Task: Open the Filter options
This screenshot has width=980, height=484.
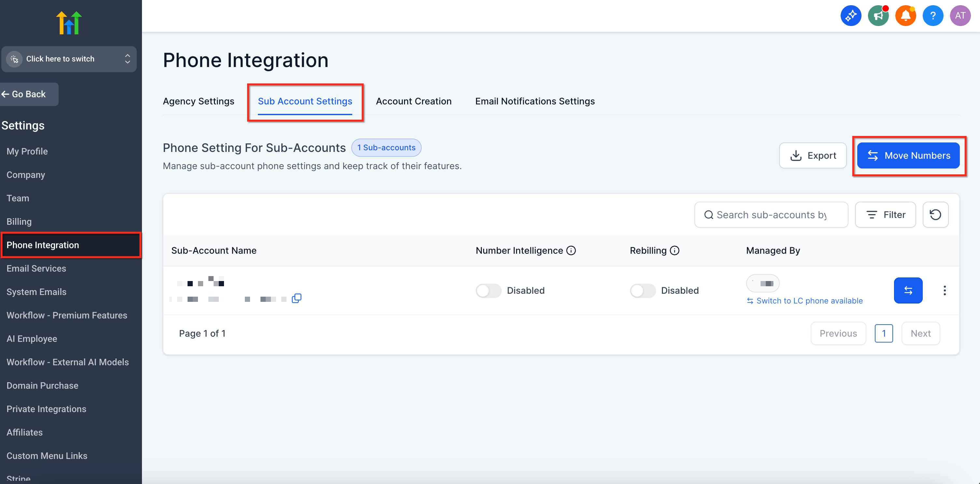Action: click(x=885, y=215)
